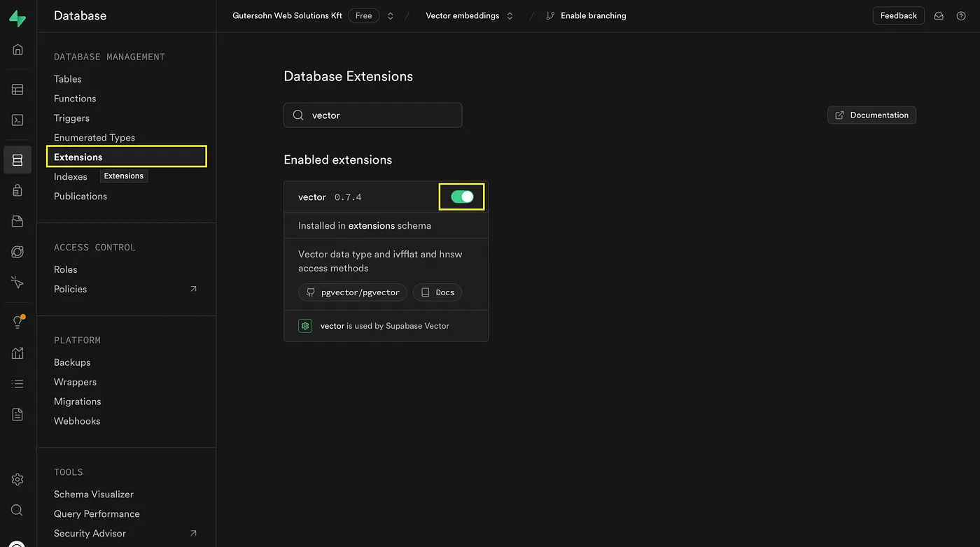Image resolution: width=980 pixels, height=547 pixels.
Task: Click the Vector embeddings project name
Action: point(463,15)
